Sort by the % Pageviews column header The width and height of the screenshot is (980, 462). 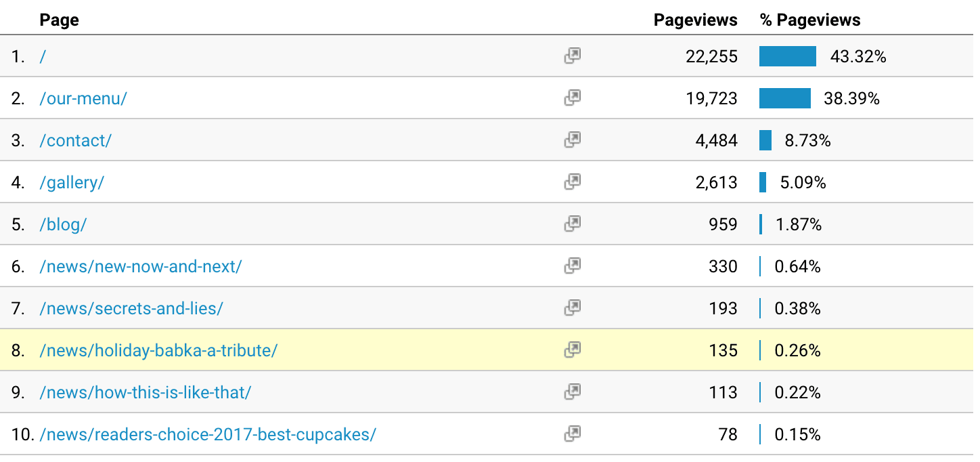pos(809,20)
